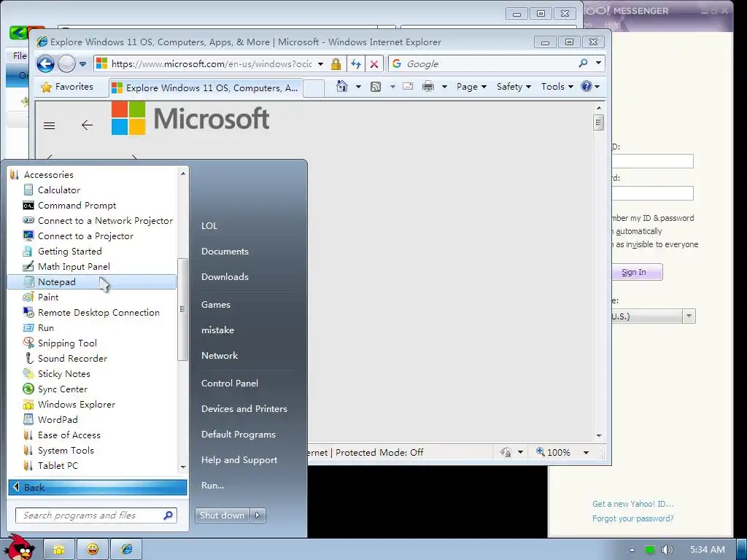Open the Page dropdown menu
The height and width of the screenshot is (560, 747).
point(472,87)
